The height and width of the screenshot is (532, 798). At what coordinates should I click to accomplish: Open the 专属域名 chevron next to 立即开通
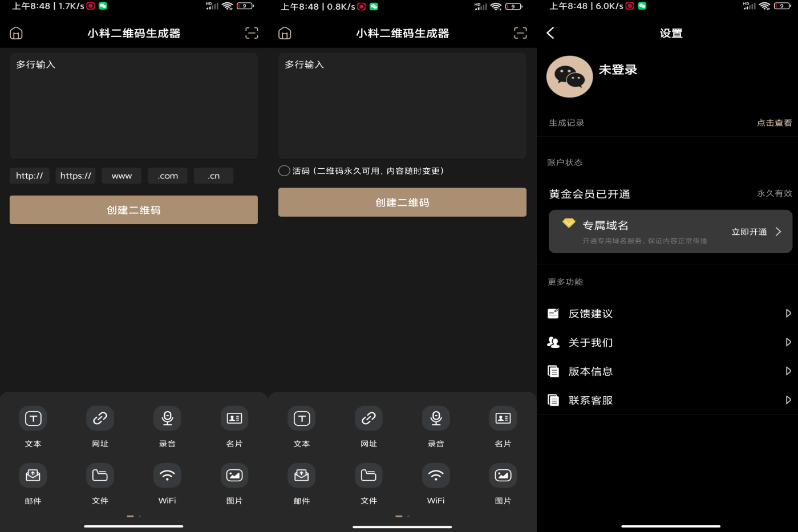pyautogui.click(x=778, y=232)
